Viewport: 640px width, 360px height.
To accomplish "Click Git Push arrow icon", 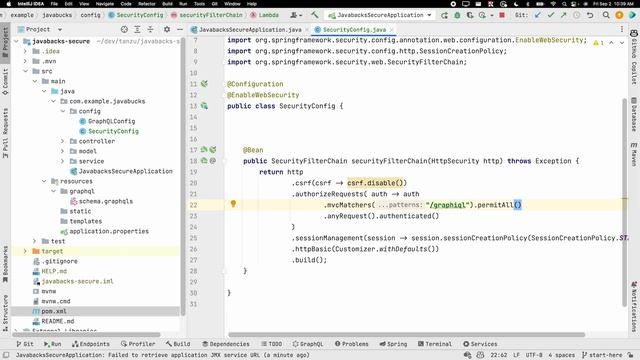I will click(x=563, y=15).
